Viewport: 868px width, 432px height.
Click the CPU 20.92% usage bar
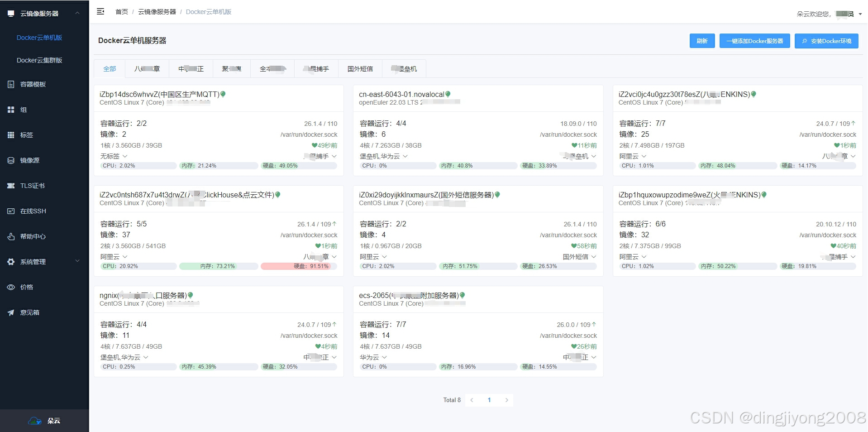click(138, 266)
